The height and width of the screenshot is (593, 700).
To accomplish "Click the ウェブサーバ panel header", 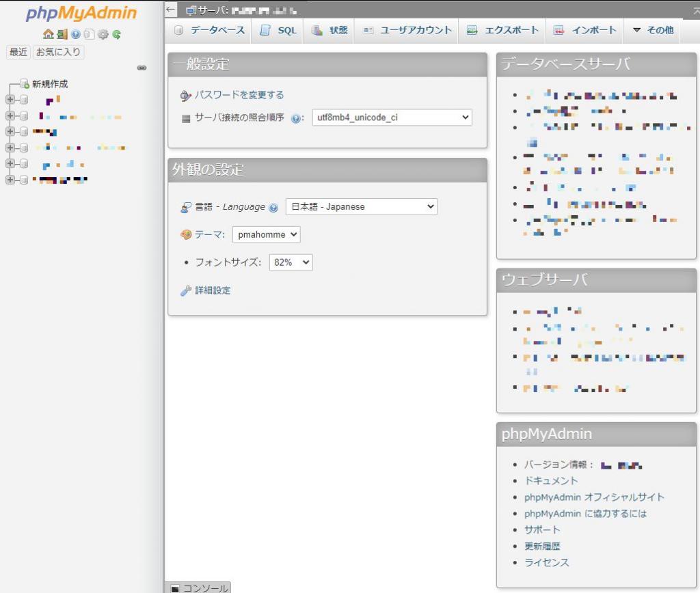I will coord(596,280).
